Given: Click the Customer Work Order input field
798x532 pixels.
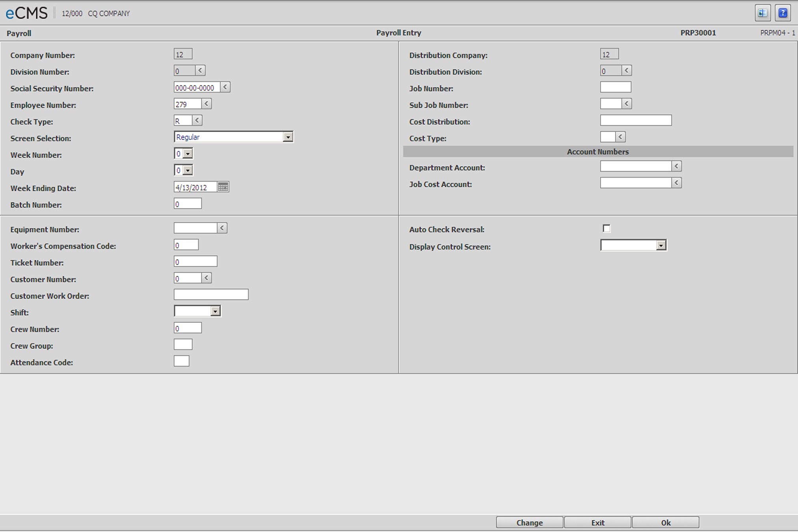Looking at the screenshot, I should (x=211, y=294).
